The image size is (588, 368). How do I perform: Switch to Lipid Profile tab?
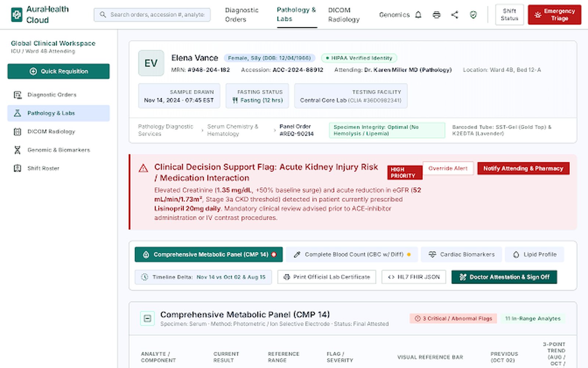pos(534,255)
